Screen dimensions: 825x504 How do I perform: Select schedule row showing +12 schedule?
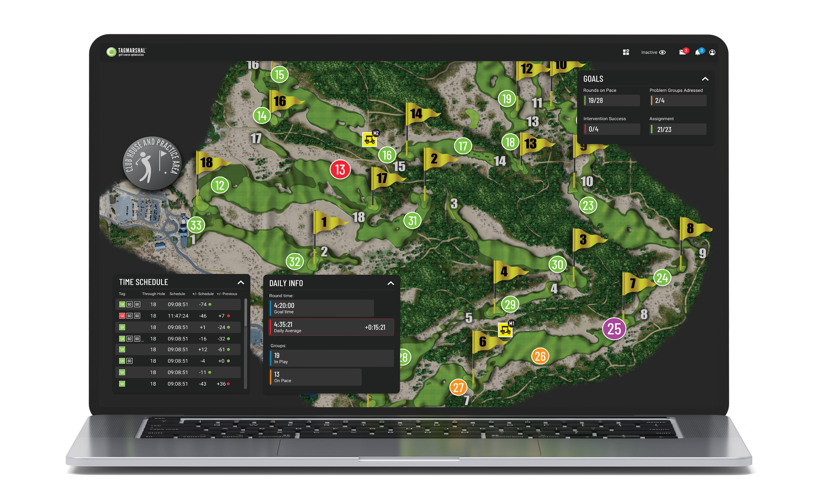[178, 350]
